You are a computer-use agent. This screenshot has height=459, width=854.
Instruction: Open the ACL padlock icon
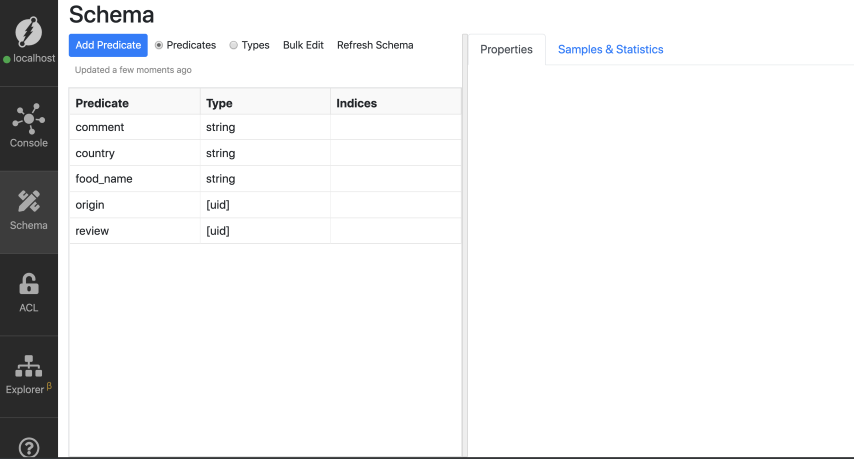click(29, 284)
